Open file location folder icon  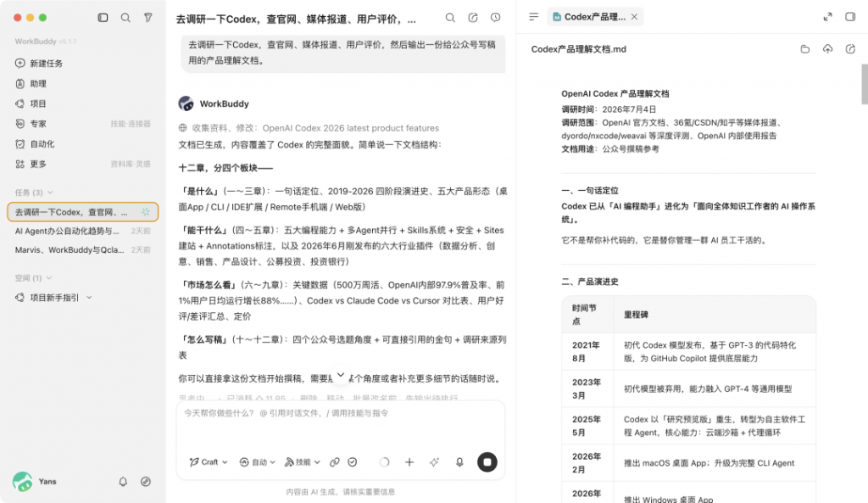coord(805,49)
